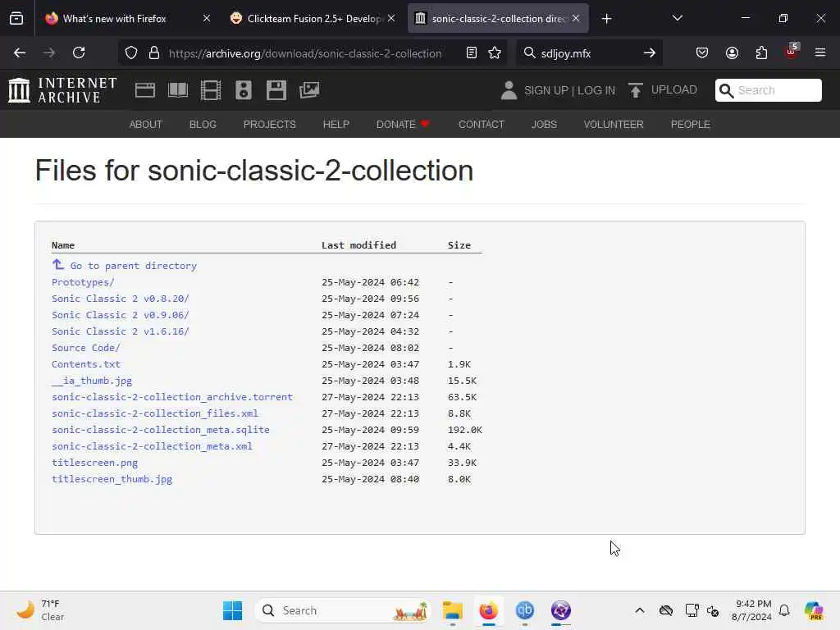The height and width of the screenshot is (630, 840).
Task: Open the JOBS menu item
Action: click(544, 125)
